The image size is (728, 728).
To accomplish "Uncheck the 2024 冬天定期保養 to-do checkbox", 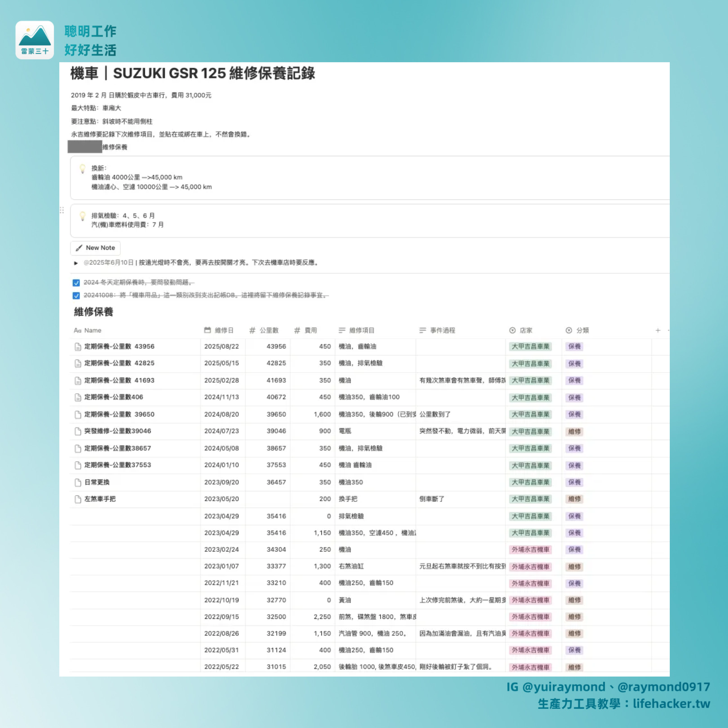I will pyautogui.click(x=76, y=282).
